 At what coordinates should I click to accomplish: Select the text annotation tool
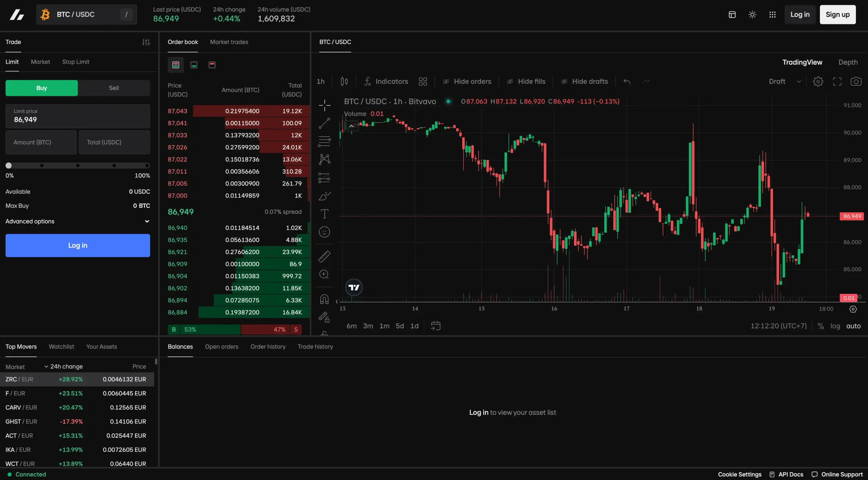(x=324, y=214)
